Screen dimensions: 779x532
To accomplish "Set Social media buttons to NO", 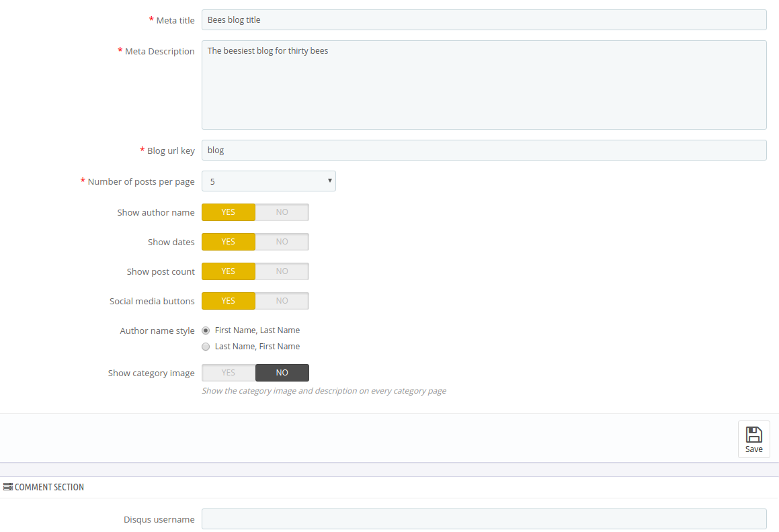I will point(282,301).
